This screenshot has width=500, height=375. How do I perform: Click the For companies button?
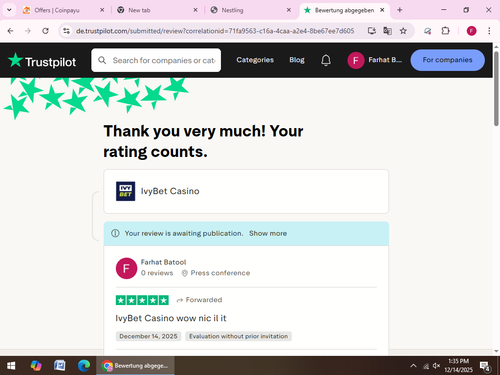click(x=447, y=60)
